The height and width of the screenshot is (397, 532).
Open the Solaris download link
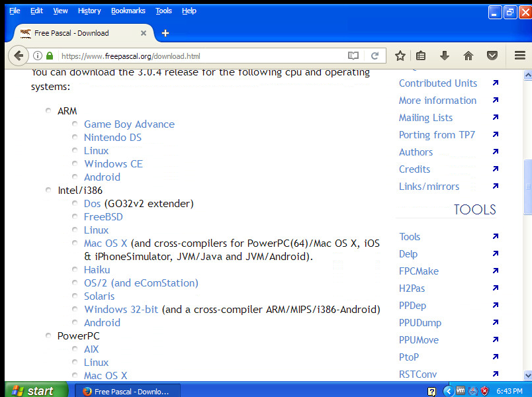pyautogui.click(x=99, y=296)
